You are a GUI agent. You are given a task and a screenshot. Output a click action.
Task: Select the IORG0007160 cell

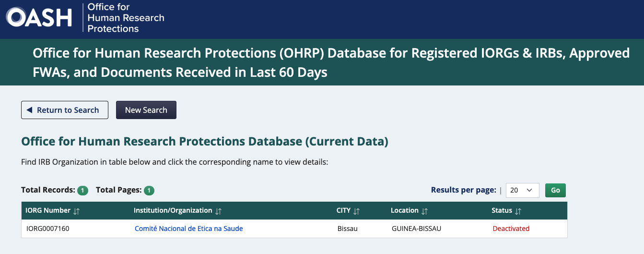click(48, 229)
